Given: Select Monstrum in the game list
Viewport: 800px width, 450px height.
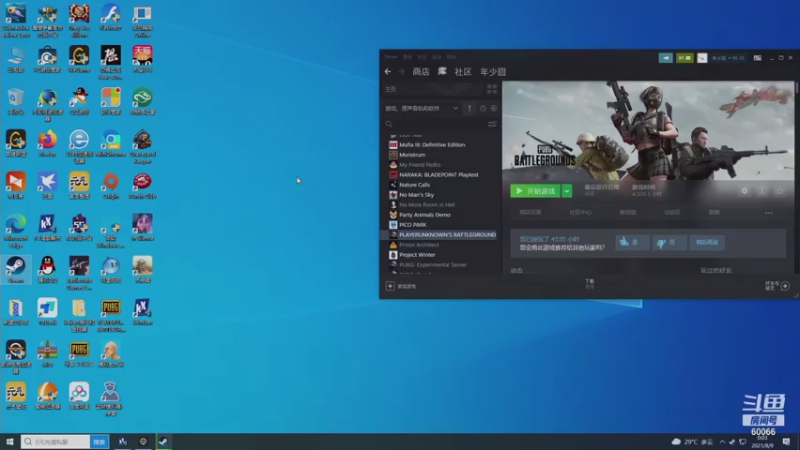Looking at the screenshot, I should click(412, 155).
